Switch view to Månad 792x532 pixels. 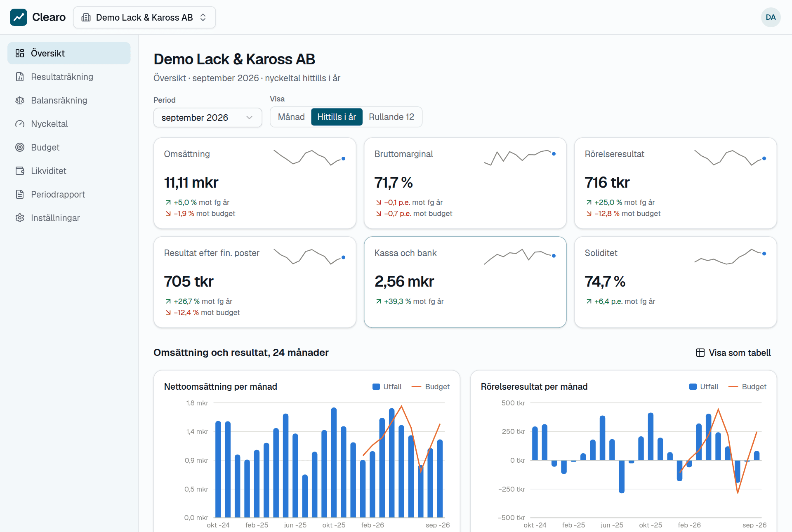pyautogui.click(x=291, y=117)
